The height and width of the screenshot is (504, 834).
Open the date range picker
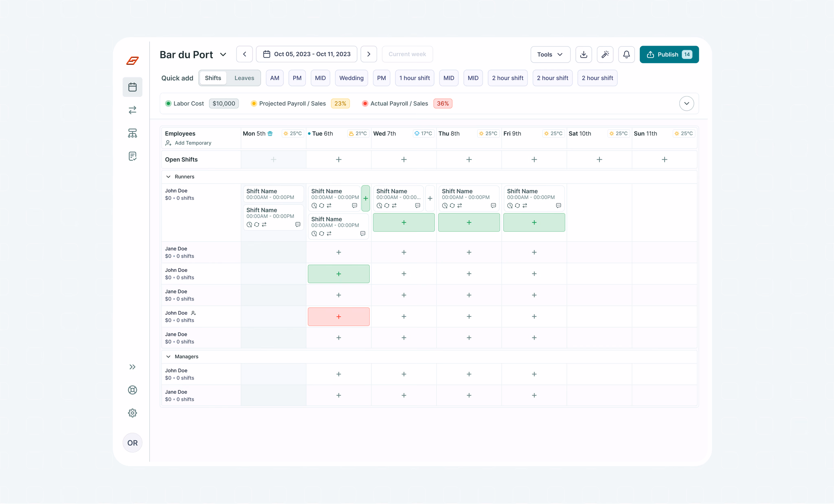click(x=307, y=54)
